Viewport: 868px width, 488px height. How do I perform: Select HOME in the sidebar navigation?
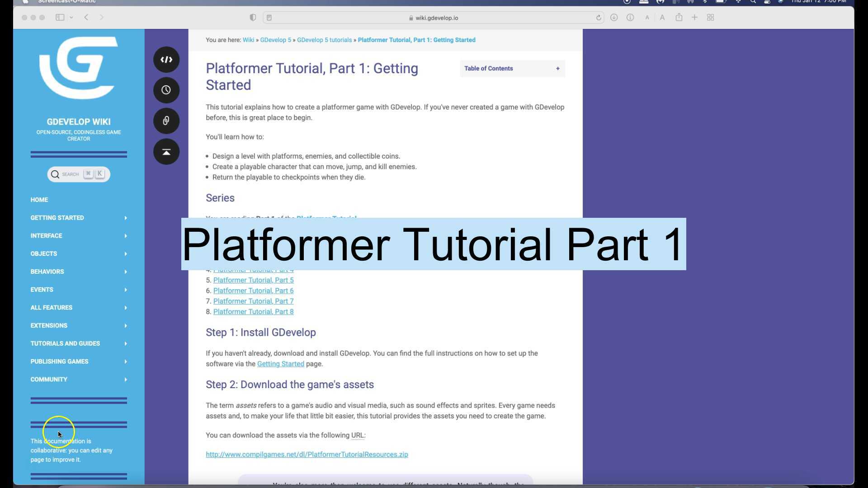pos(39,199)
